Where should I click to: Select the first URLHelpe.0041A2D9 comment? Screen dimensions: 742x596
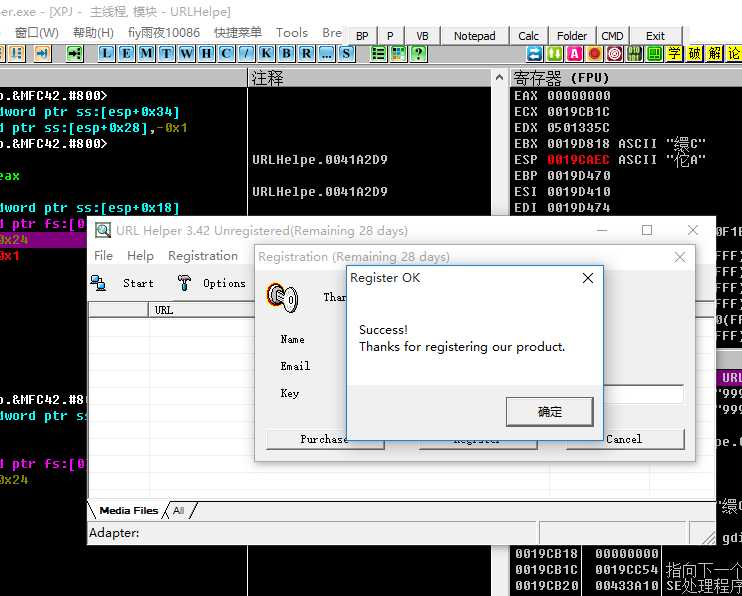320,160
